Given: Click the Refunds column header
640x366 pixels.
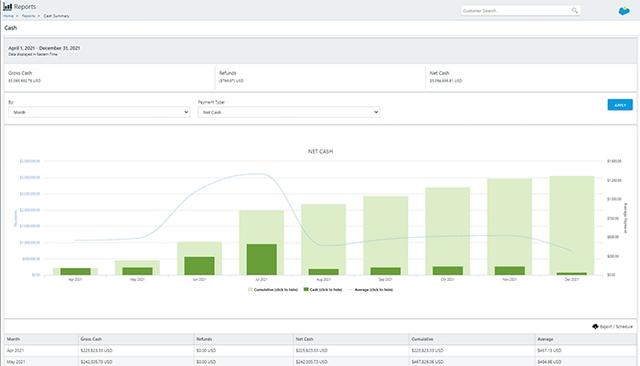Looking at the screenshot, I should point(244,339).
